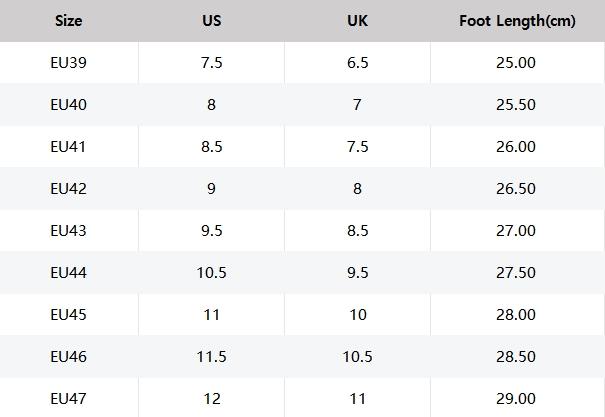Click UK size 6.5 in the EU39 row
Image resolution: width=605 pixels, height=417 pixels.
tap(357, 62)
